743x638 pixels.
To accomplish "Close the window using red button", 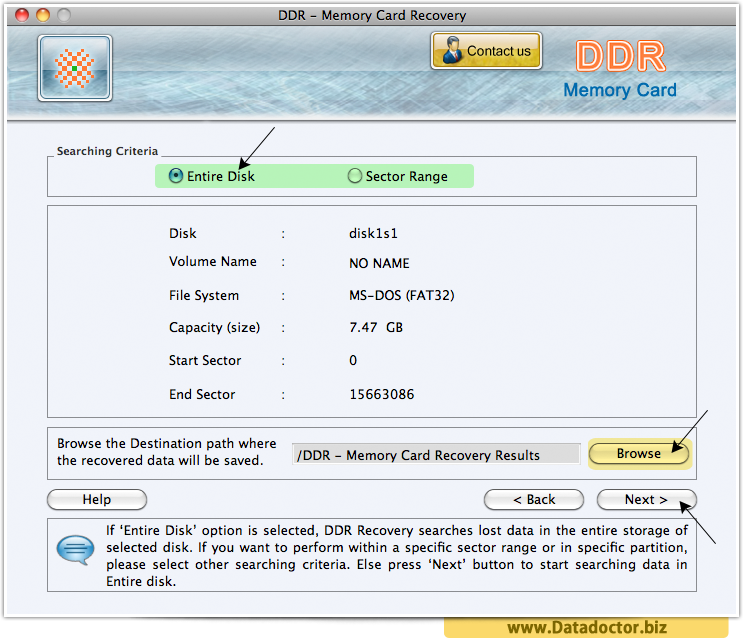I will [22, 15].
